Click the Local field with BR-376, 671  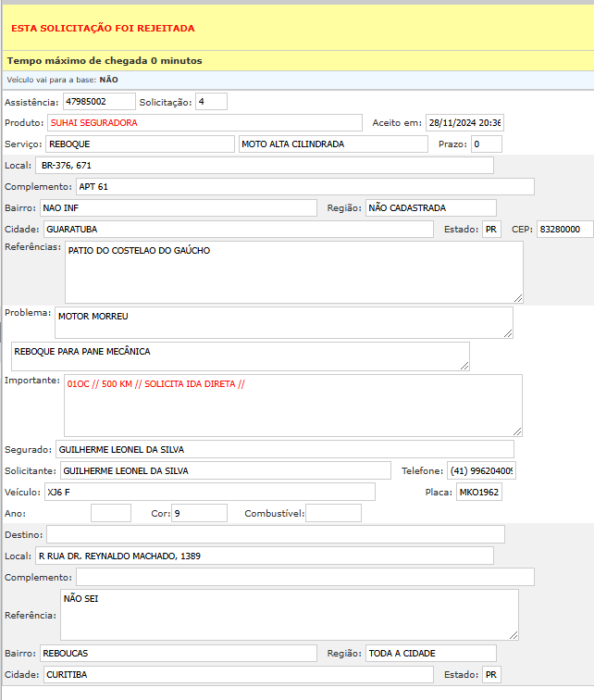tap(264, 165)
